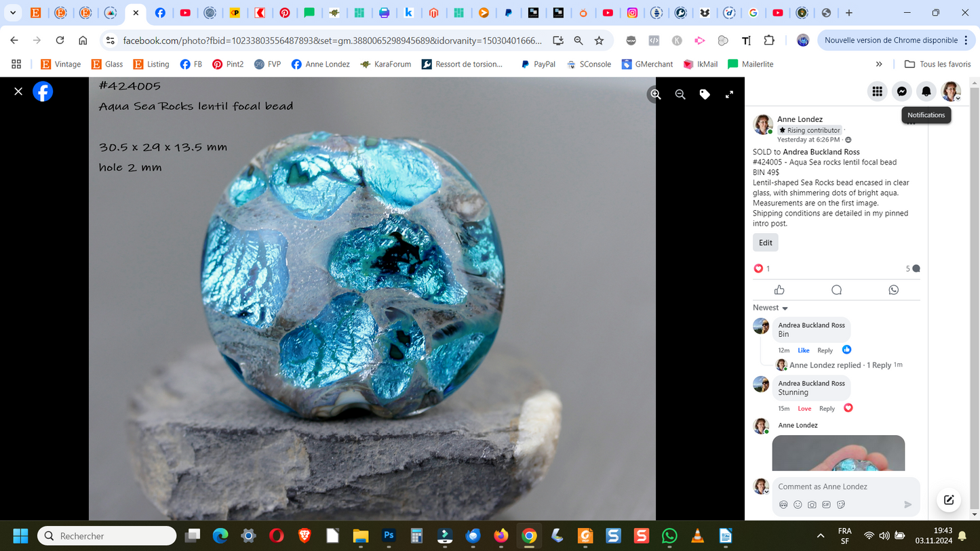Open the Facebook menu grid

point(878,91)
